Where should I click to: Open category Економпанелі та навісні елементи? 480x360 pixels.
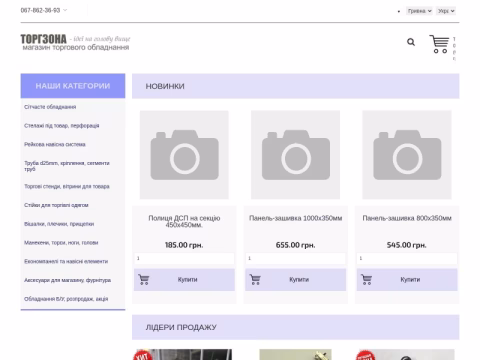[66, 261]
